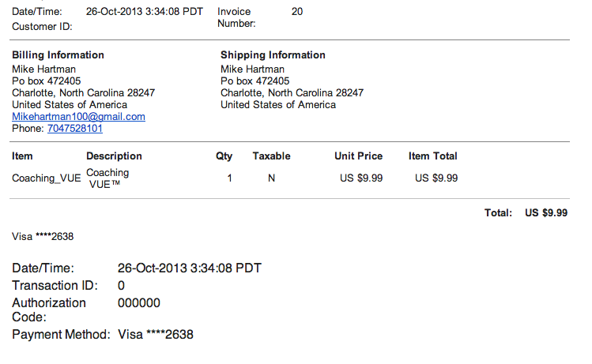Click the Coaching_VUE item name
The image size is (592, 364).
[46, 178]
